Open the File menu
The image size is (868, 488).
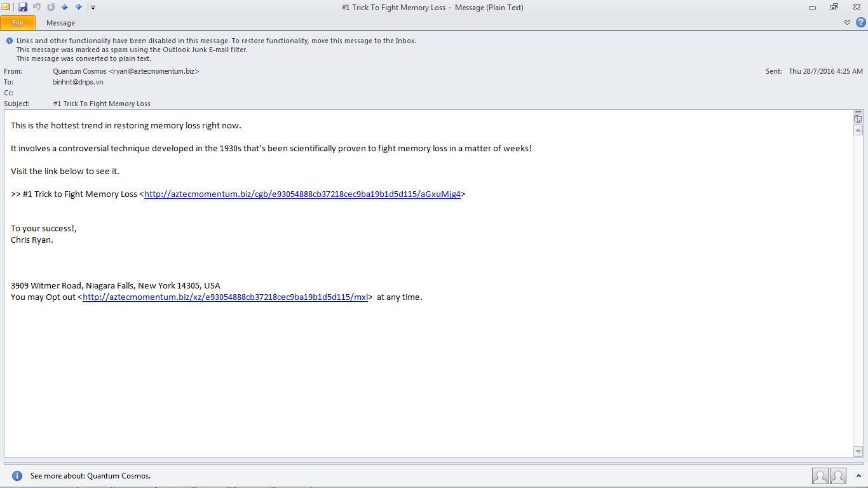[x=18, y=22]
